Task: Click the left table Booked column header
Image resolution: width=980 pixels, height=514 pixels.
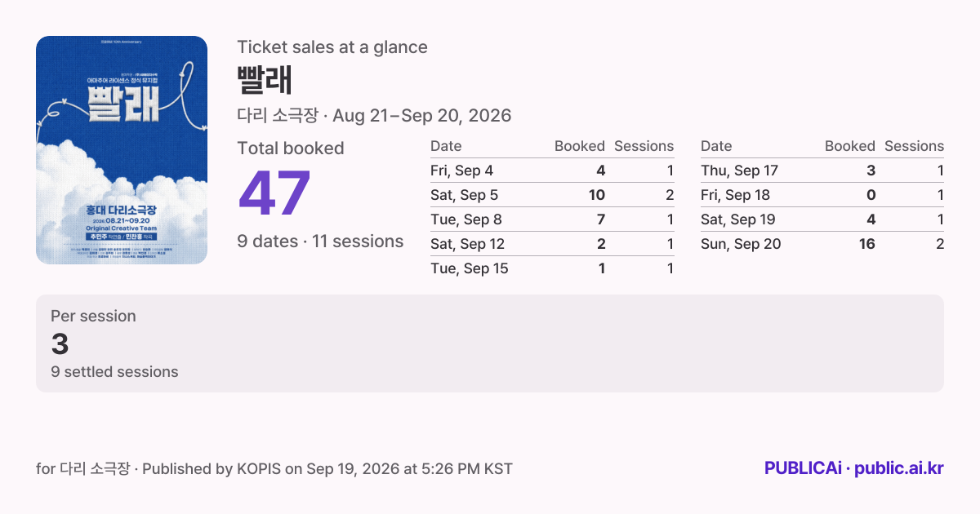Action: 580,146
